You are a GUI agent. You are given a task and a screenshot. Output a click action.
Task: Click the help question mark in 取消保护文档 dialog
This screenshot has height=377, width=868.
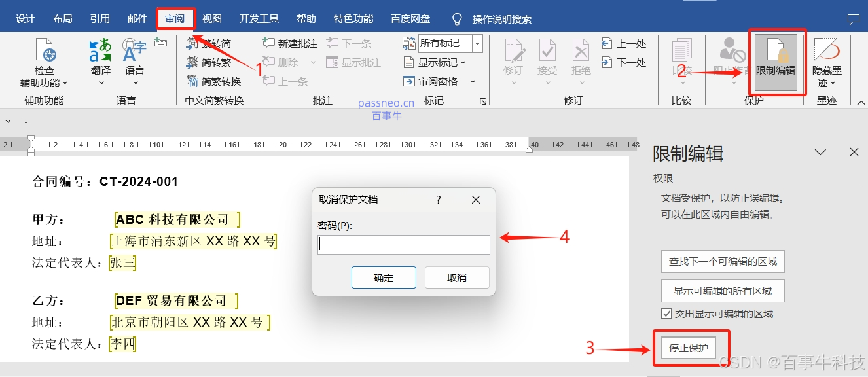(x=438, y=200)
